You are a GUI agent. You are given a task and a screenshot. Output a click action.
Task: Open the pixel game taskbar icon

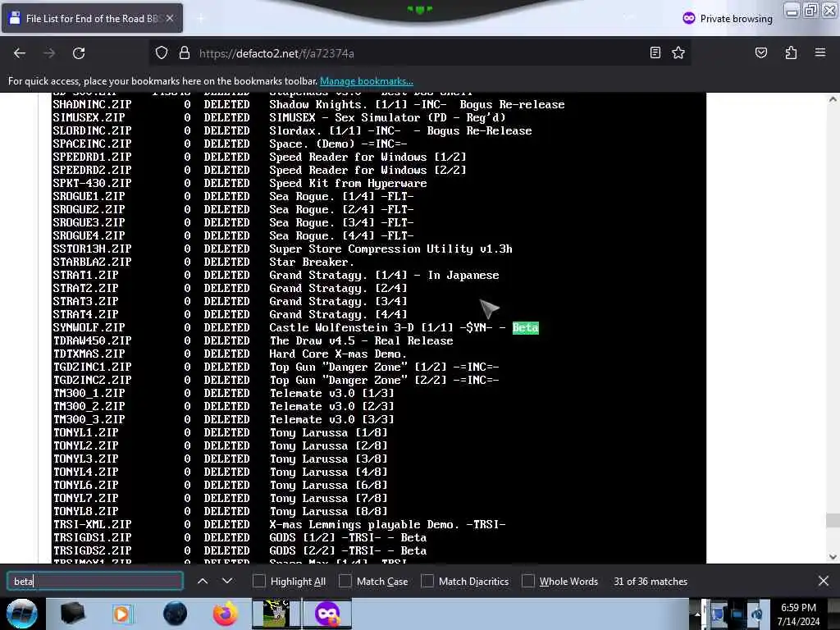click(276, 614)
